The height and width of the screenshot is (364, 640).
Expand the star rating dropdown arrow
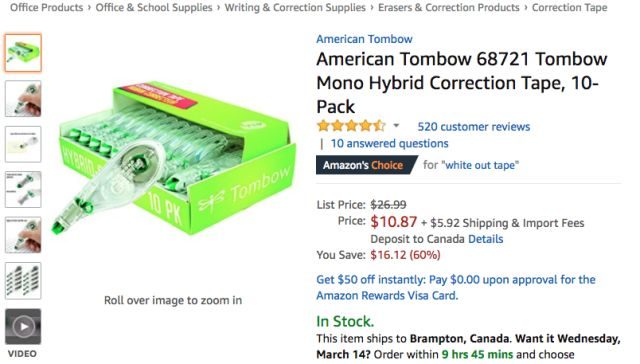point(396,126)
